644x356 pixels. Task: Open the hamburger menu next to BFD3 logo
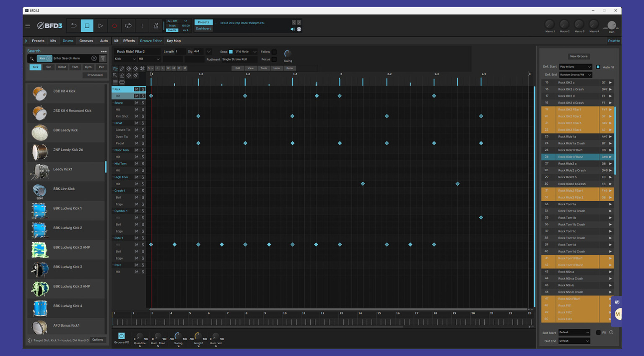coord(28,25)
